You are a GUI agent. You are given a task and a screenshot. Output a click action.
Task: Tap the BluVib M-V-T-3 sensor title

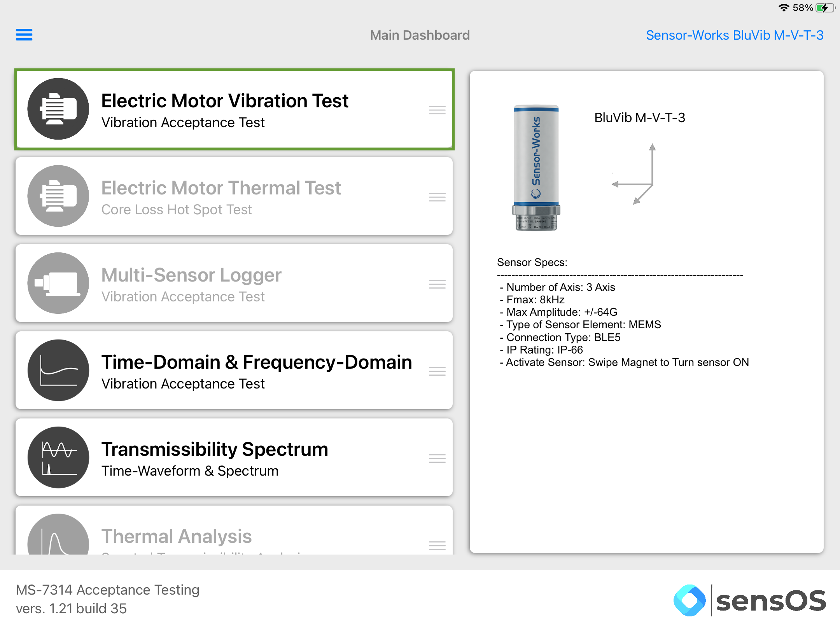(x=640, y=117)
